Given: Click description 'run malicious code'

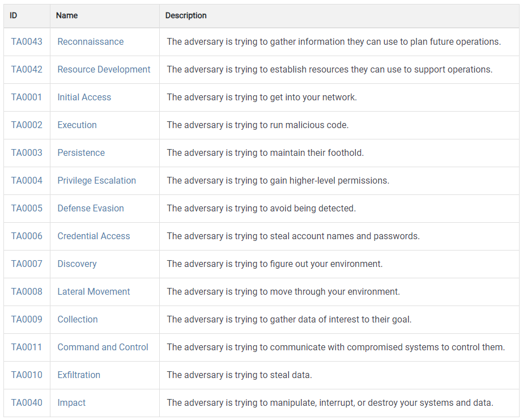Looking at the screenshot, I should coord(309,125).
